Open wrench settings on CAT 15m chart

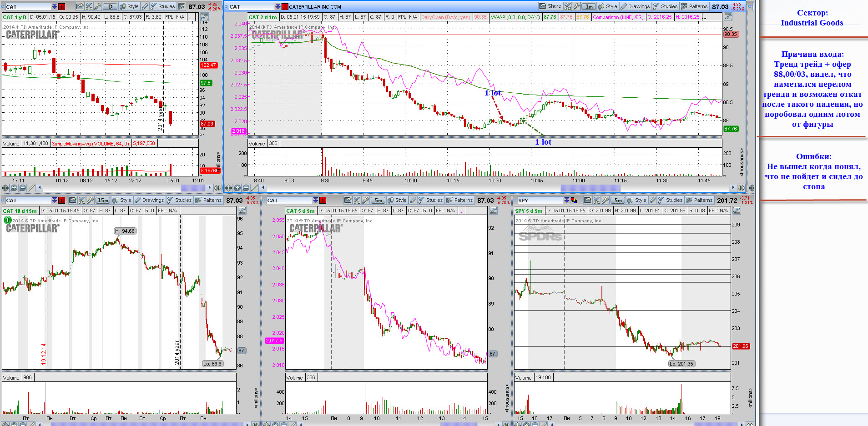[x=91, y=200]
